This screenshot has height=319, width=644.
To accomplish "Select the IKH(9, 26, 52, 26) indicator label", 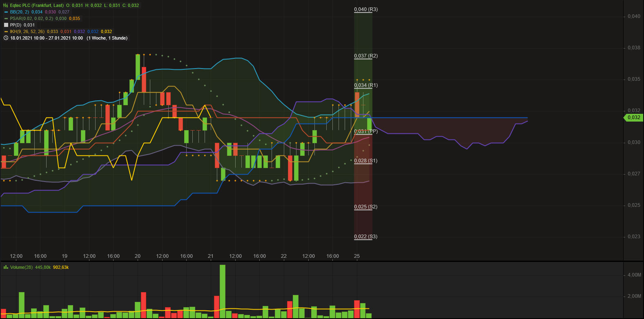I will [x=27, y=31].
